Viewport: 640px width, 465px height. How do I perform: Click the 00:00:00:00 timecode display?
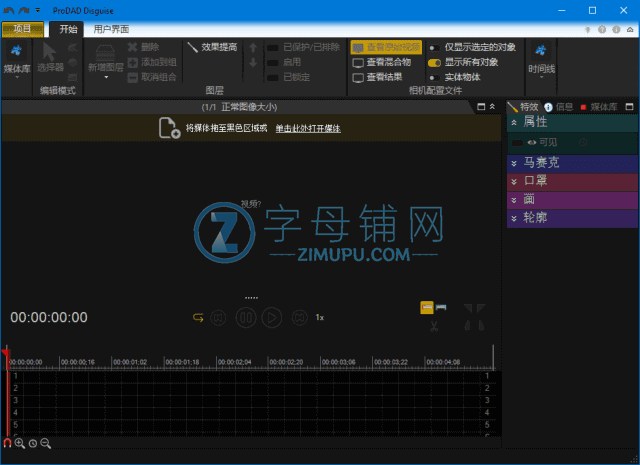(x=49, y=317)
